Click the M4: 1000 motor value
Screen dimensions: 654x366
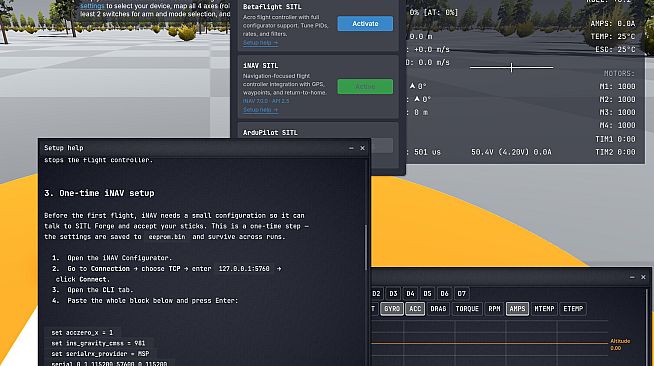618,125
